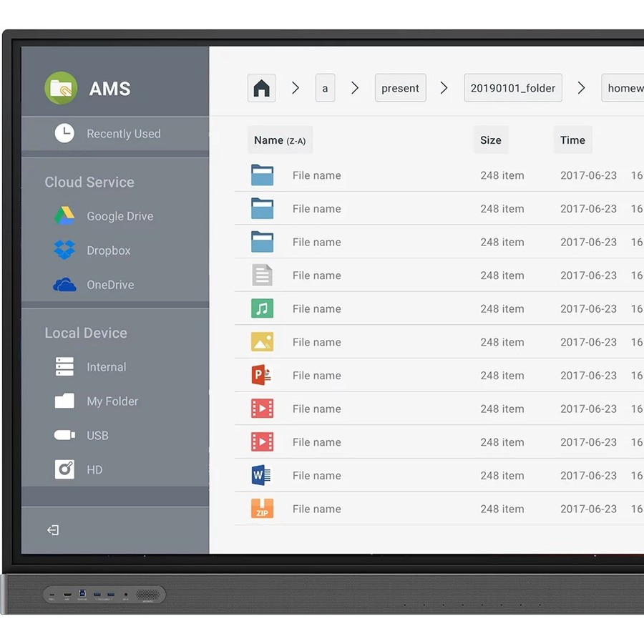Open the USB device
Screen dimensions: 644x644
click(x=97, y=436)
